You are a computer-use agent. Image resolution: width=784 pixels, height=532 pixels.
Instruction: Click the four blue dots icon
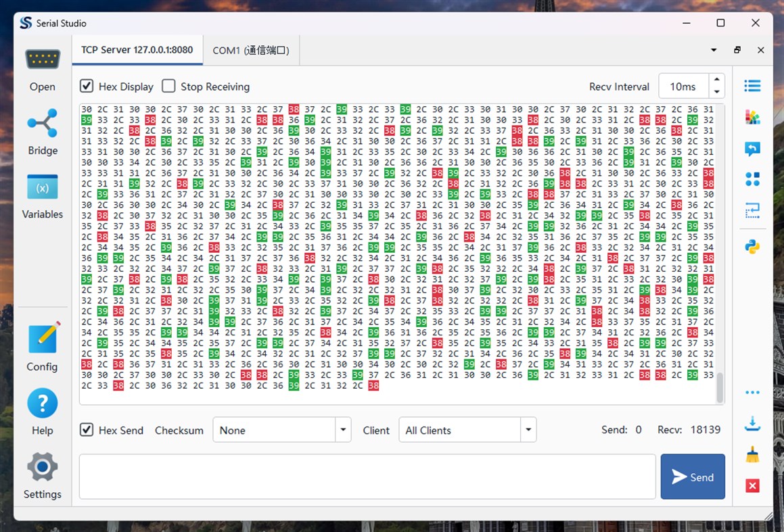click(752, 179)
